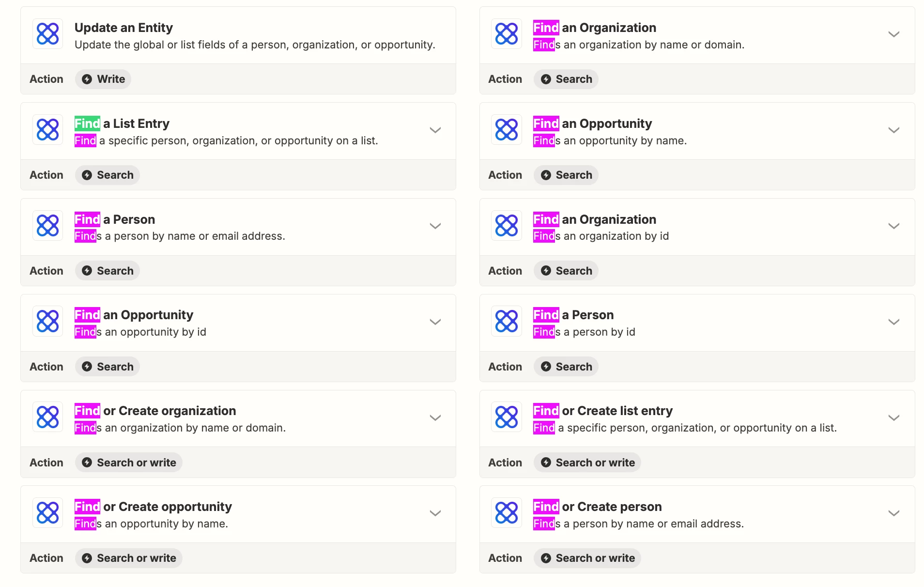Expand Find an Organization by id card

[x=894, y=226]
